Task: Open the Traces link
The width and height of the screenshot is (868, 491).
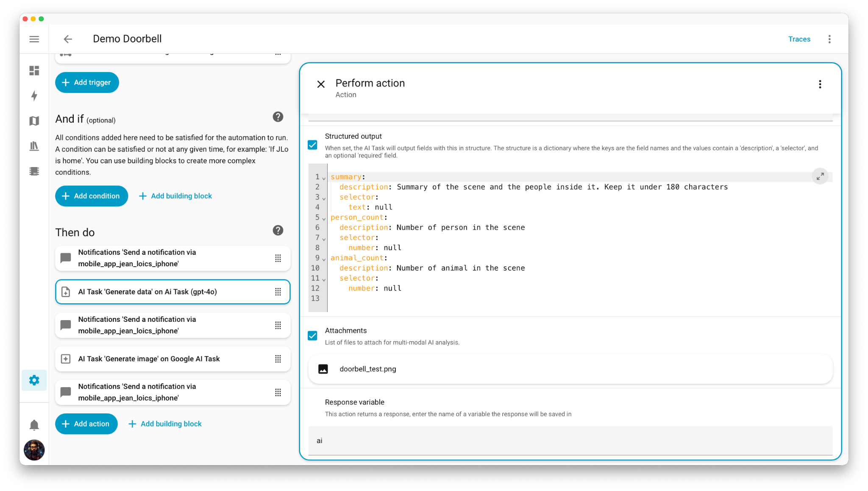Action: tap(799, 39)
